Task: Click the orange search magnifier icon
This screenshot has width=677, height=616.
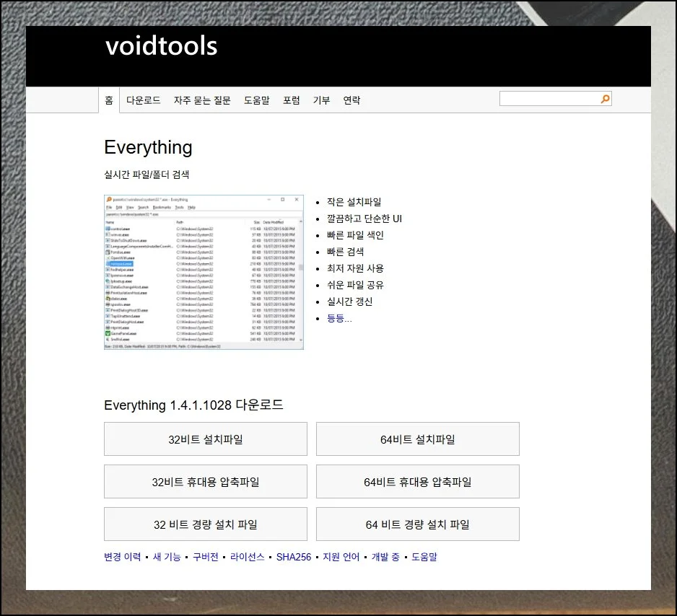Action: [x=605, y=100]
